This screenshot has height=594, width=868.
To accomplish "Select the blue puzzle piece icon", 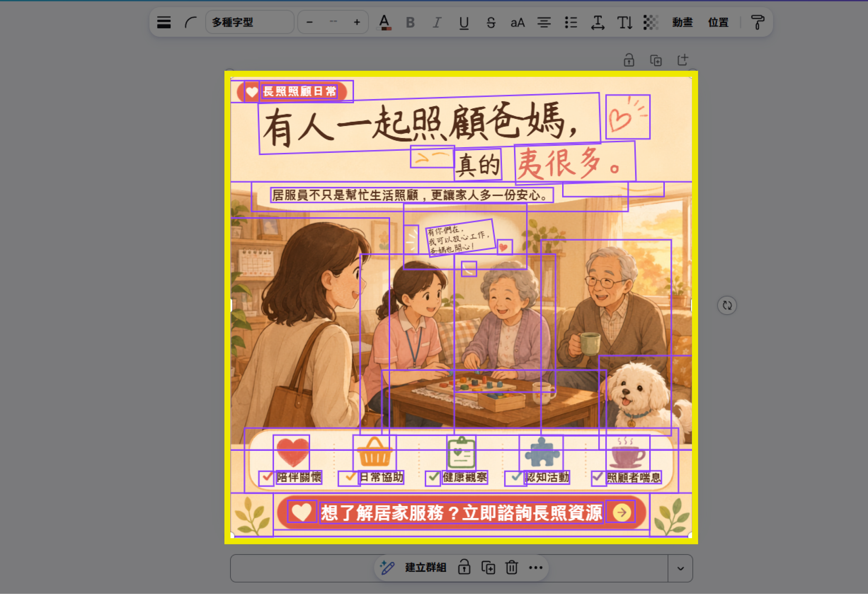I will (x=541, y=453).
